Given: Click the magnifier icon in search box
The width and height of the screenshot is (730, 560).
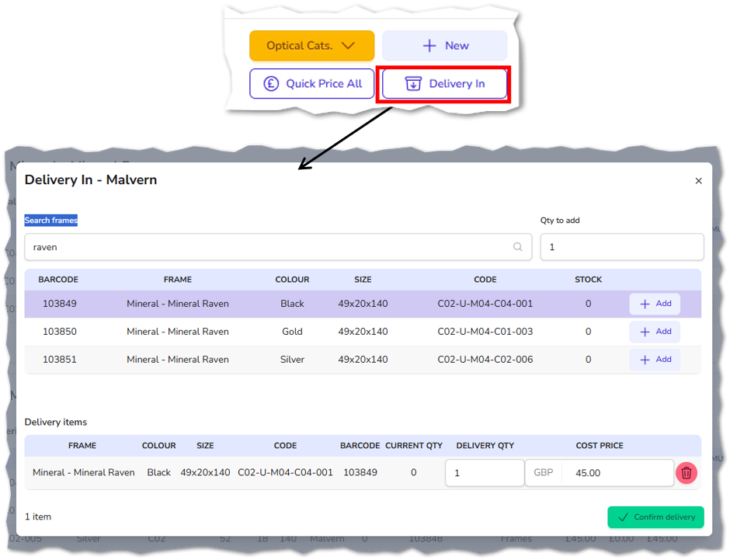Looking at the screenshot, I should [518, 247].
